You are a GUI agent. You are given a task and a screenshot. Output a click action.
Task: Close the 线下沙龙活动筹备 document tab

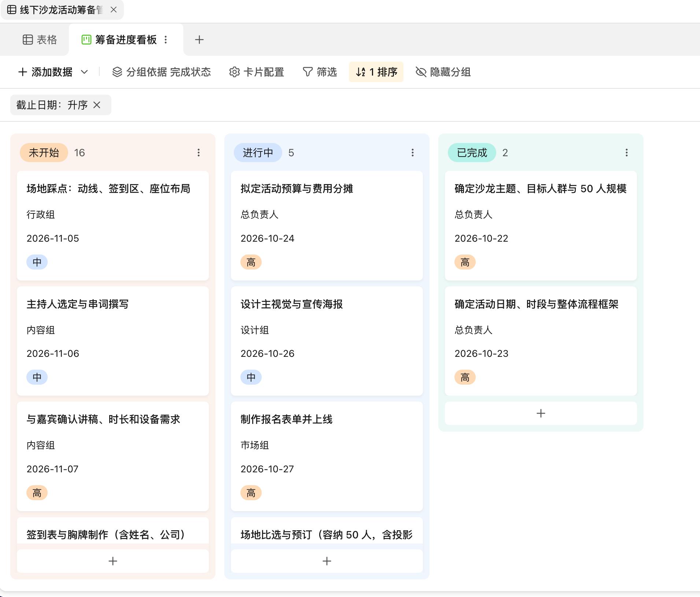(x=114, y=10)
